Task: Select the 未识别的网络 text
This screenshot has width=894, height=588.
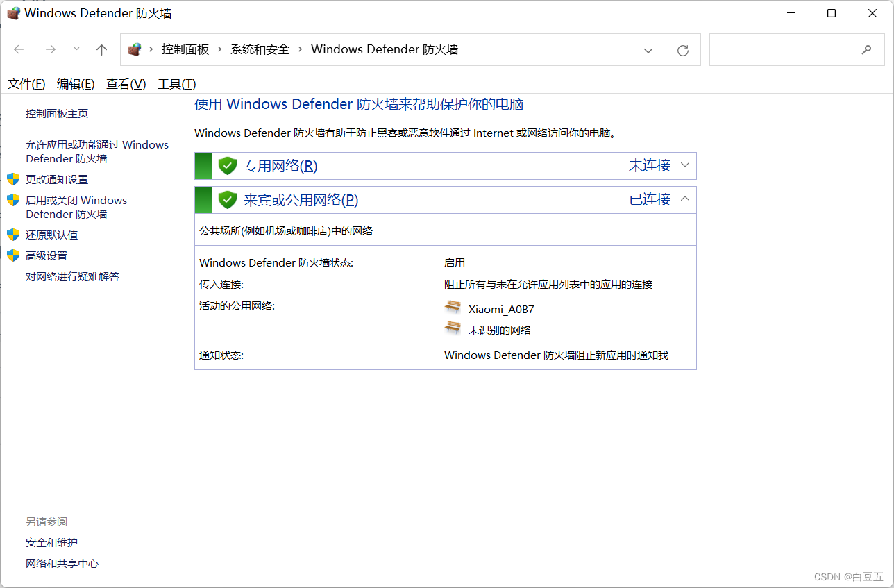Action: click(x=500, y=330)
